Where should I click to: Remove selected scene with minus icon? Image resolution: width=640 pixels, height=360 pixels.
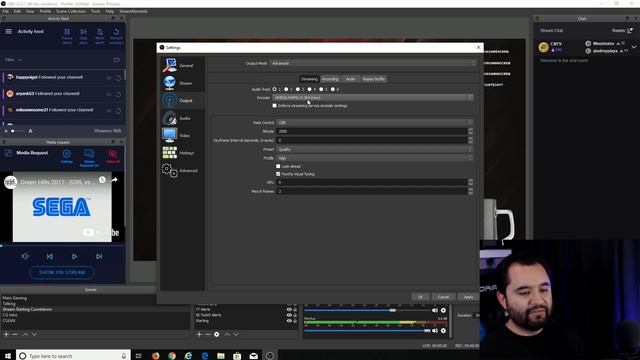pos(15,334)
